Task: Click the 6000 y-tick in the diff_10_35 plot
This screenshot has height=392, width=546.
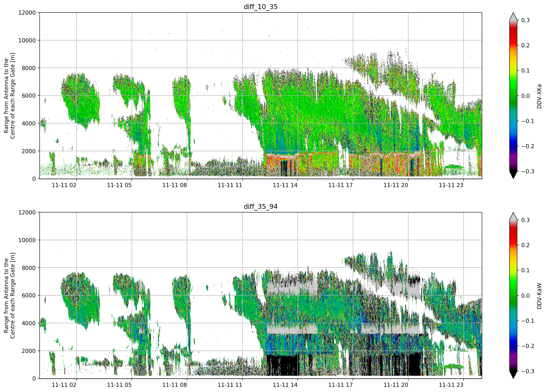Action: click(x=29, y=96)
